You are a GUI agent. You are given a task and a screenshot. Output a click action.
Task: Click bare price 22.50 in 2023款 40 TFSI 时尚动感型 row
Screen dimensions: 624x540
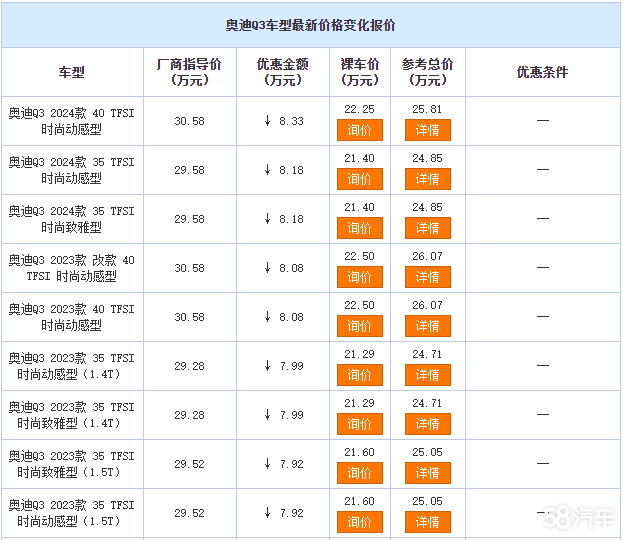point(359,305)
